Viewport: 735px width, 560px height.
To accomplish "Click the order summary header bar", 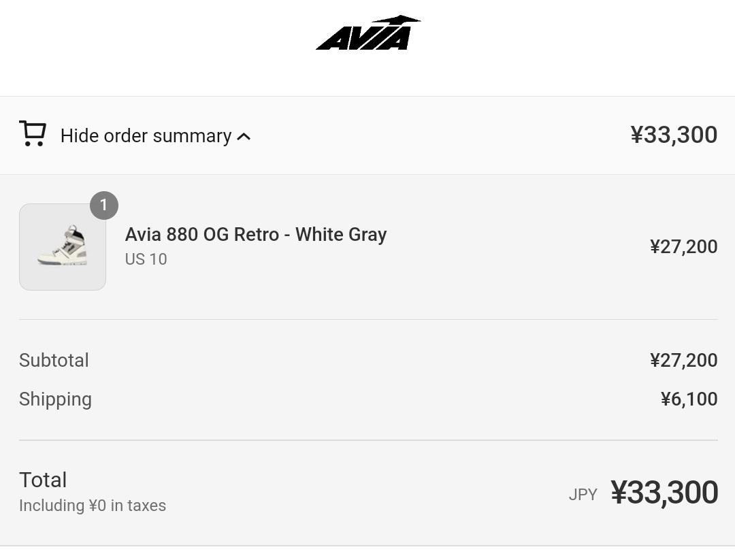I will click(x=436, y=135).
